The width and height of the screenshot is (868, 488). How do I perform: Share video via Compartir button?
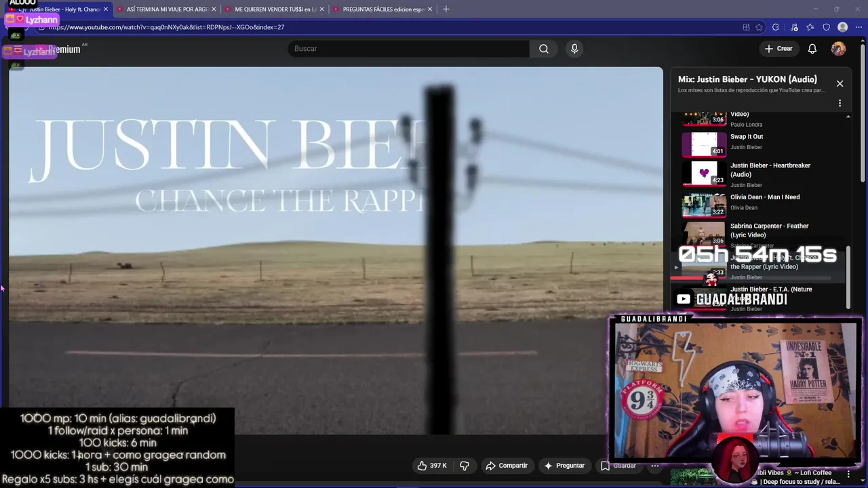[507, 466]
